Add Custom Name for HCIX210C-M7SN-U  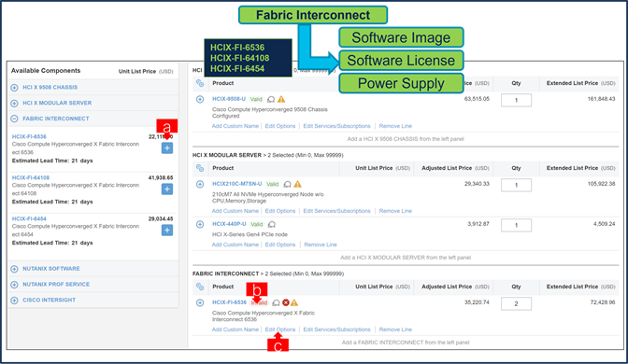click(x=235, y=211)
